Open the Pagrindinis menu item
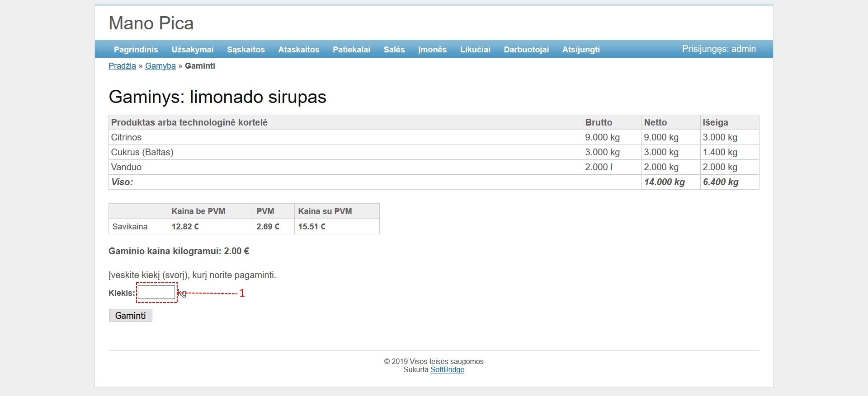The height and width of the screenshot is (396, 868). tap(136, 50)
